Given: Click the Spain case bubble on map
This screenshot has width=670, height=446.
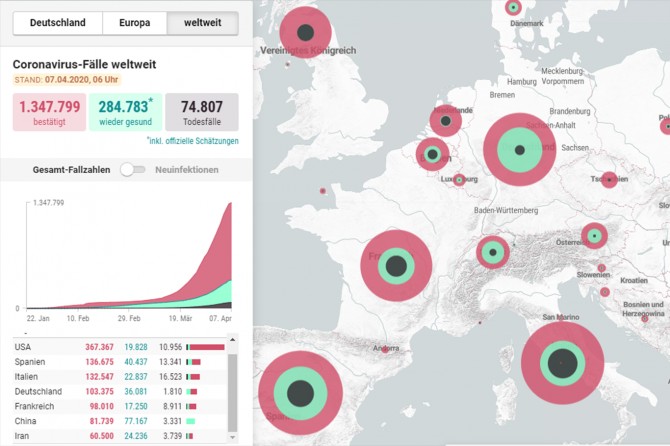Looking at the screenshot, I should click(300, 393).
